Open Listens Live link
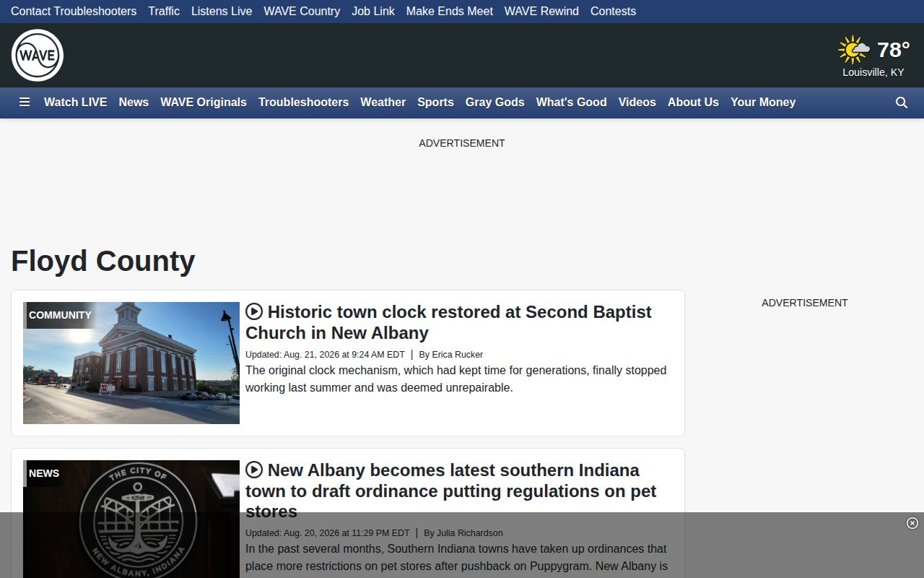 222,11
